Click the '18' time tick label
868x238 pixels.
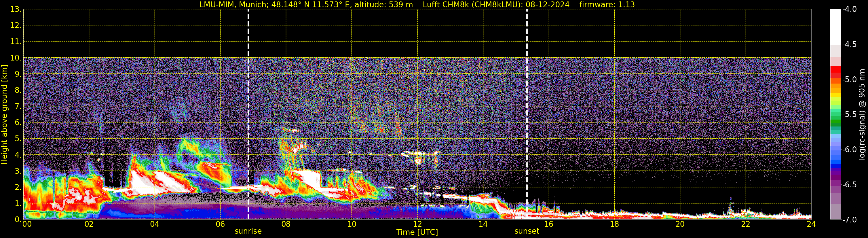615,224
